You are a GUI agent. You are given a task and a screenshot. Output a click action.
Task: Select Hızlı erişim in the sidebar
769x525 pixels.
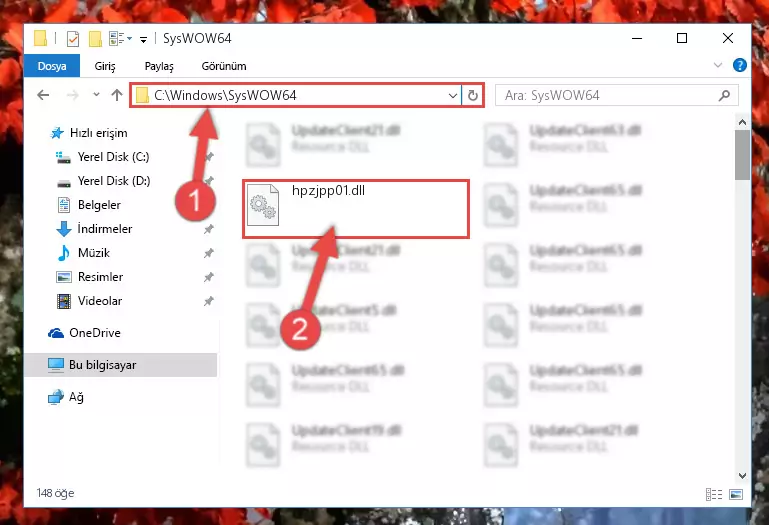pos(89,133)
